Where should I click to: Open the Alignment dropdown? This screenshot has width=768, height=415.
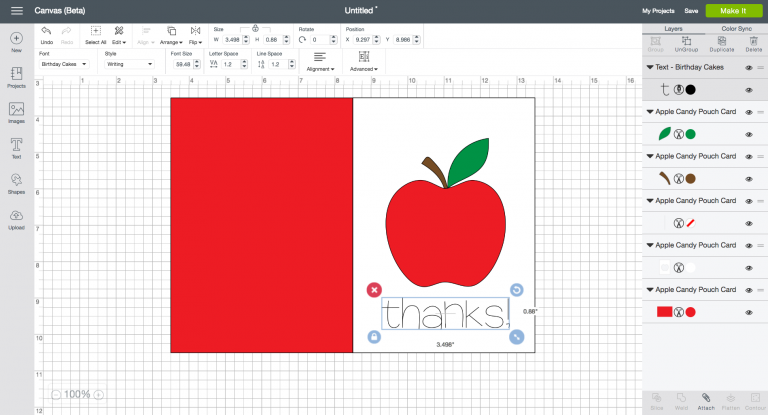tap(320, 61)
